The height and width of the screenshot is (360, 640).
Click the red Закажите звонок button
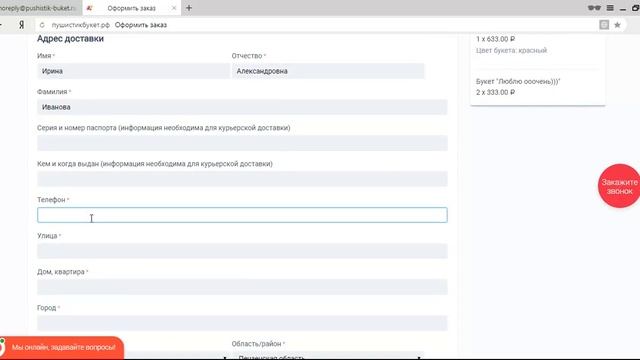click(x=619, y=186)
